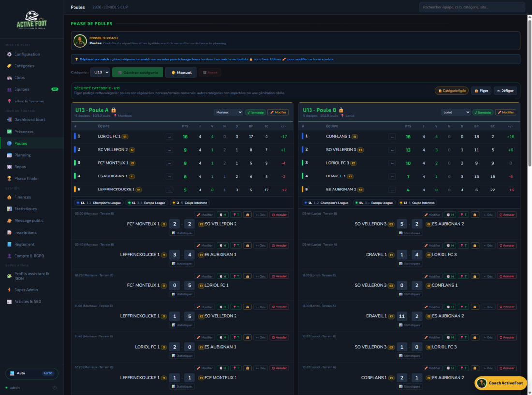Click the Reset button
This screenshot has width=532, height=395.
pyautogui.click(x=210, y=73)
